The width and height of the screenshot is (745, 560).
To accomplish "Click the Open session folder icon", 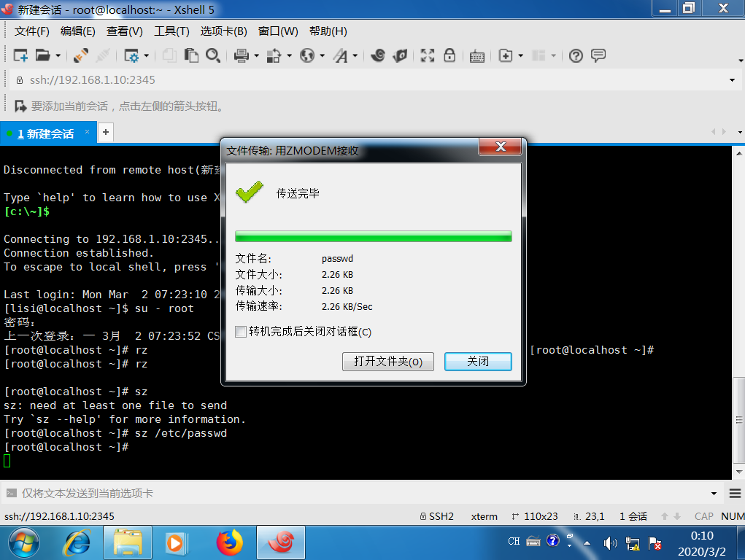I will tap(43, 55).
